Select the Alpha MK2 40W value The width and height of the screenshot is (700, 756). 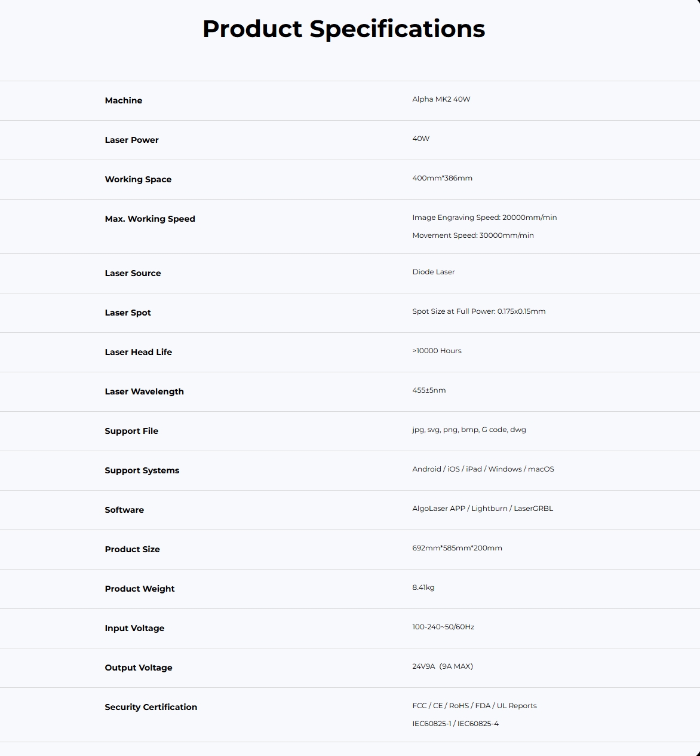click(x=441, y=99)
